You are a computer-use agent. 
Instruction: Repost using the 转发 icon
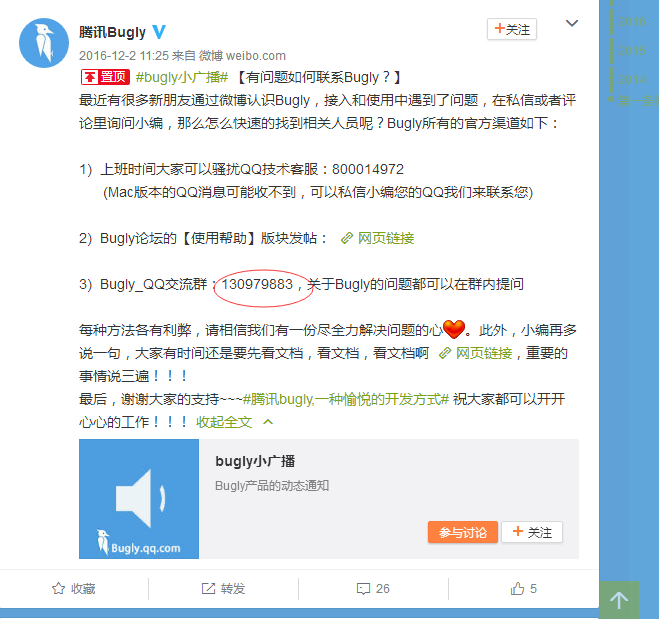point(223,588)
